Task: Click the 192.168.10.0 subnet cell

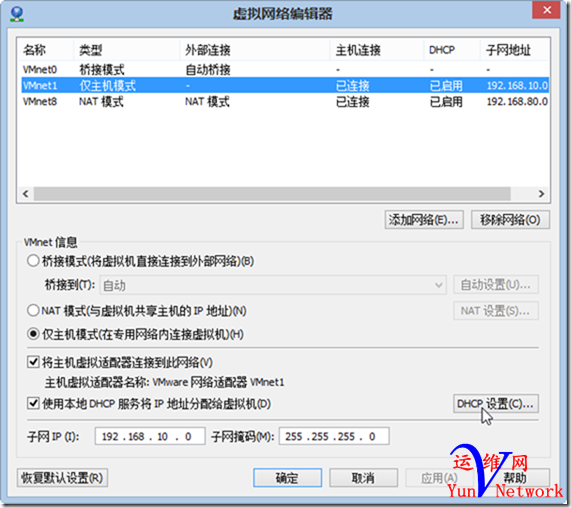Action: (x=517, y=86)
